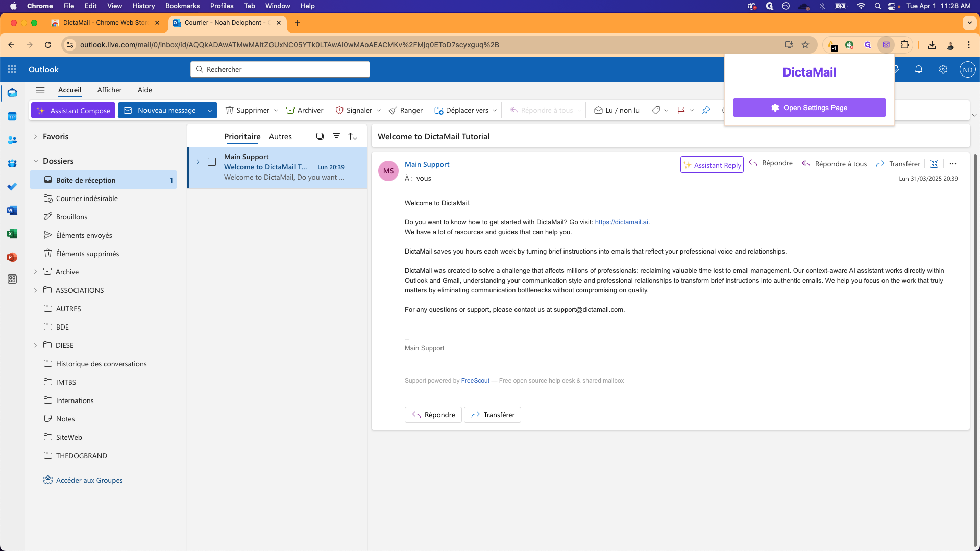Launch Word from the Outlook sidebar
Image resolution: width=980 pixels, height=551 pixels.
point(12,210)
